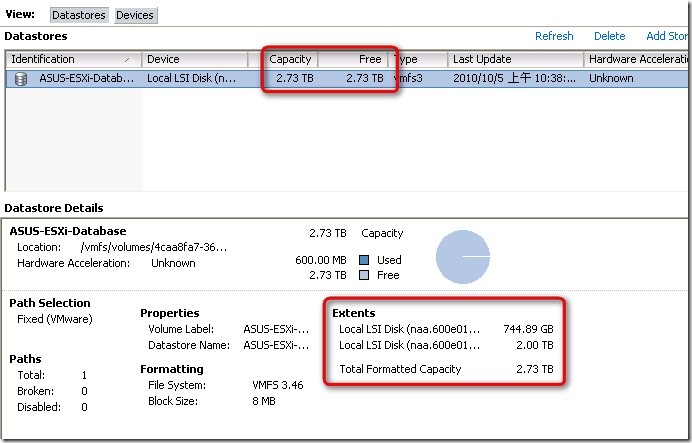Click the 2.73 TB capacity cell in table
Viewport: 692px width, 443px height.
294,79
